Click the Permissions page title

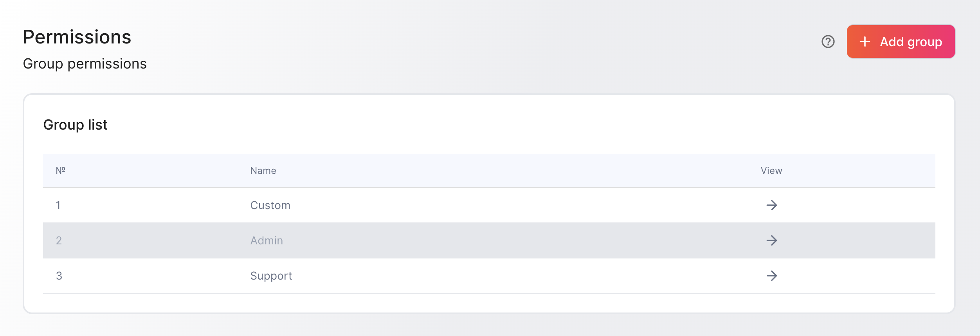click(77, 37)
